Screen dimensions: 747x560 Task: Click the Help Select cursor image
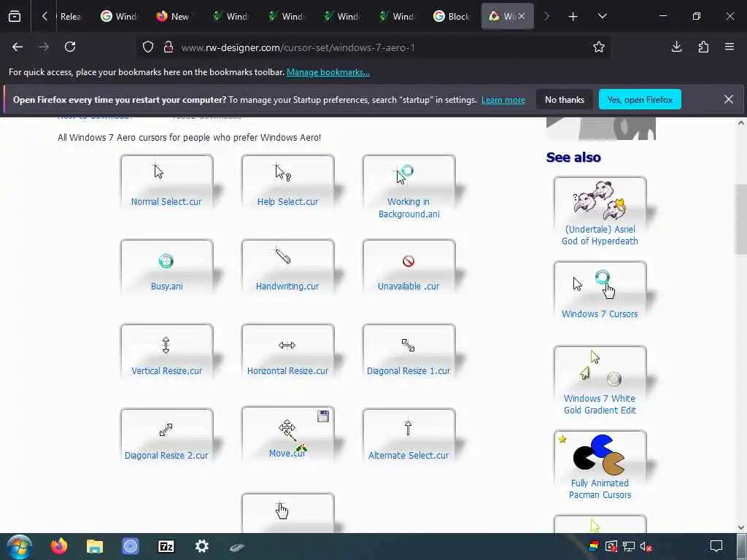pos(282,173)
